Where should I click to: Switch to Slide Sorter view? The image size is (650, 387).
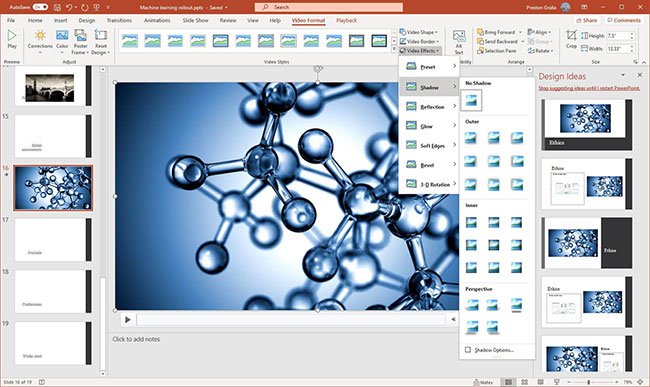point(524,382)
